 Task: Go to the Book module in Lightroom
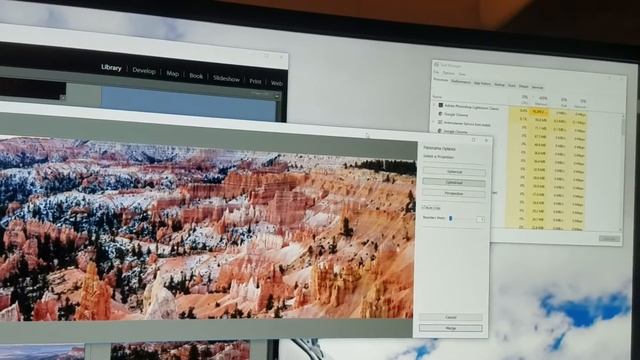pyautogui.click(x=196, y=76)
